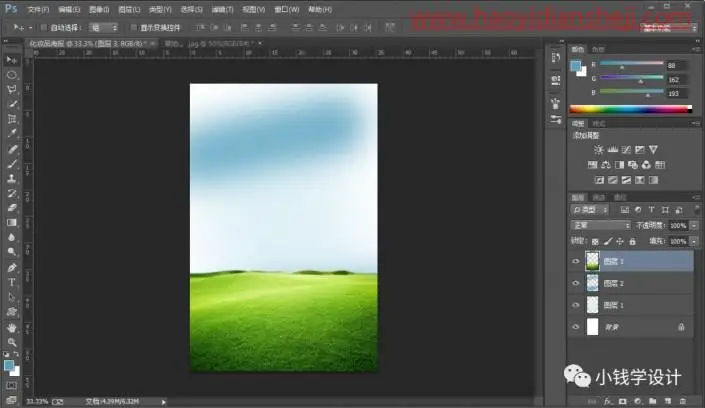This screenshot has width=705, height=408.
Task: Pick a color from the spectrum ramp
Action: tap(630, 109)
